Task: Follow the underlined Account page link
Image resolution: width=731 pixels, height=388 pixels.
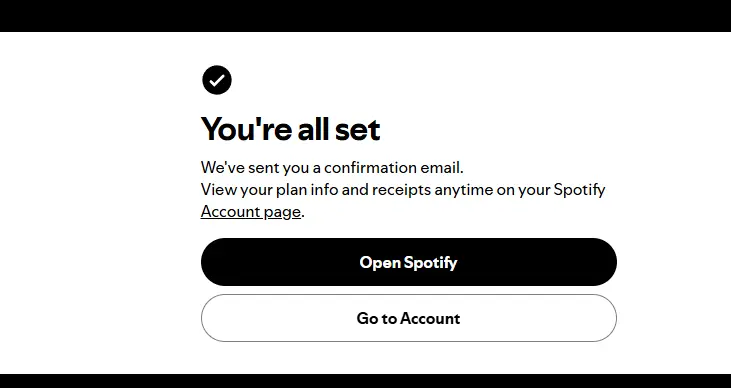Action: 251,212
